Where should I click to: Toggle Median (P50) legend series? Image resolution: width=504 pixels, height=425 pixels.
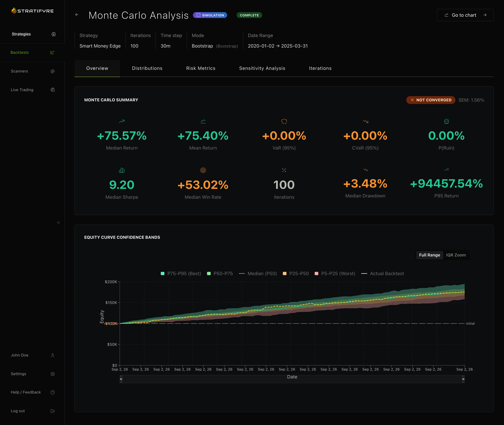[x=258, y=273]
